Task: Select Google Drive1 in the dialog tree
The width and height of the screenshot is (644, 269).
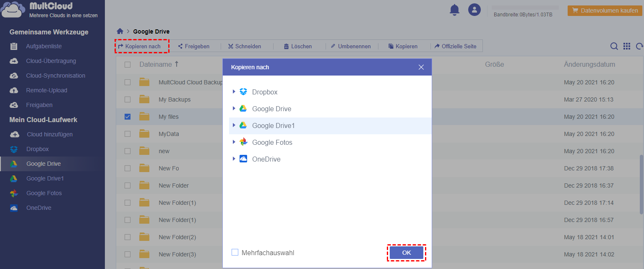Action: click(x=330, y=125)
